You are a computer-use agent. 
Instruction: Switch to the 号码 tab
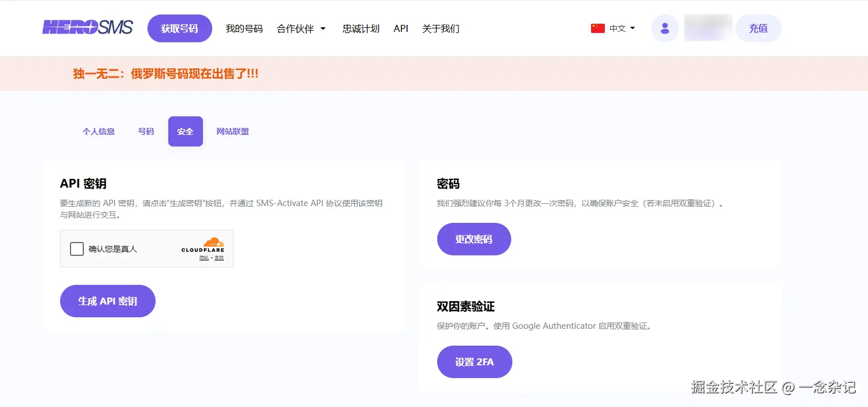[146, 131]
